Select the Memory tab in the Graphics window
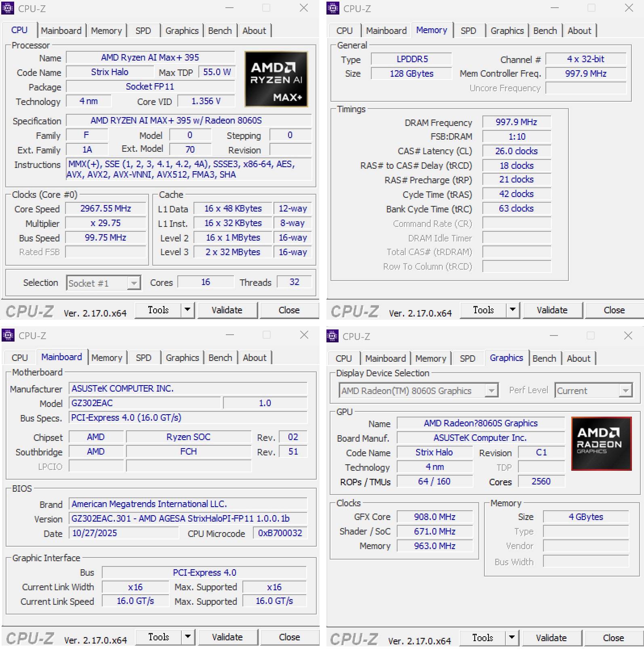644x650 pixels. [x=431, y=359]
